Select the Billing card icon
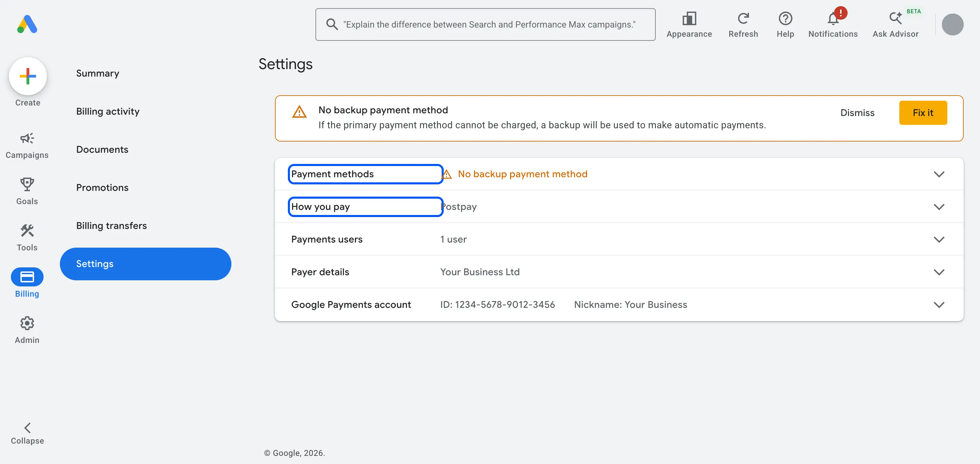The height and width of the screenshot is (464, 980). tap(27, 277)
